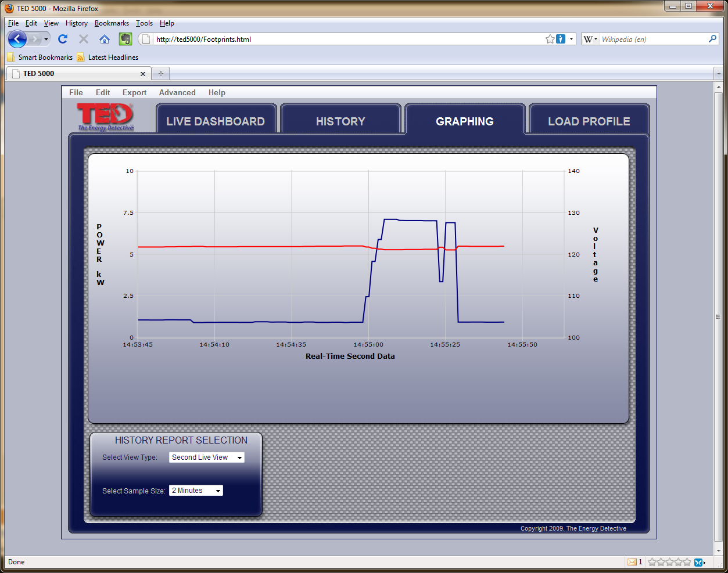Image resolution: width=728 pixels, height=573 pixels.
Task: Select the TED 5000 browser tab
Action: click(x=79, y=74)
